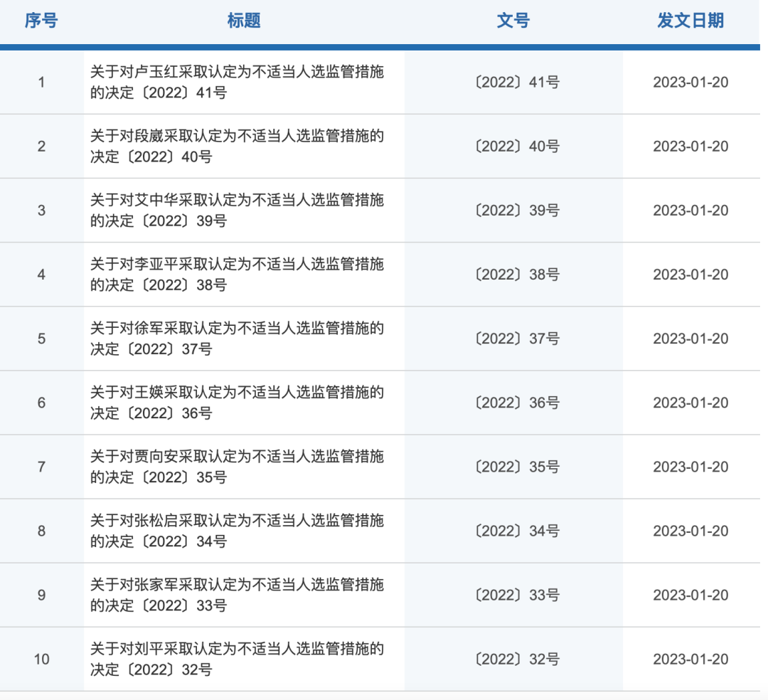The height and width of the screenshot is (700, 768).
Task: Click the 发文日期 column header
Action: tap(690, 21)
